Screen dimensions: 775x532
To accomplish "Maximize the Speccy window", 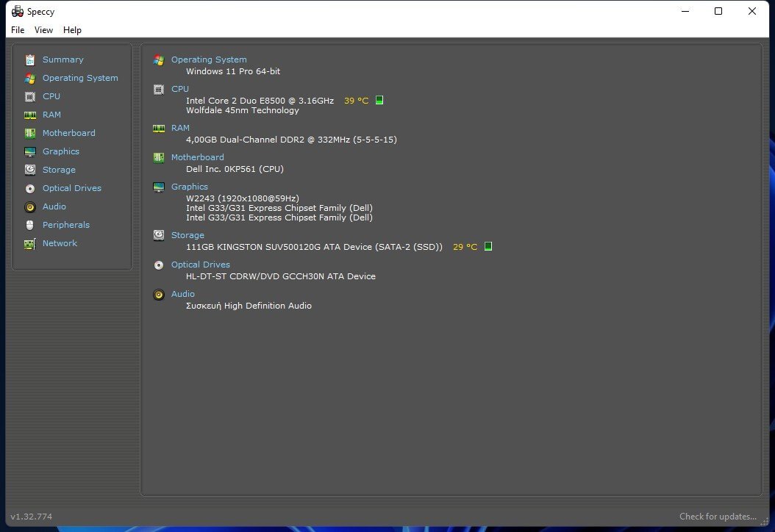I will (x=718, y=11).
